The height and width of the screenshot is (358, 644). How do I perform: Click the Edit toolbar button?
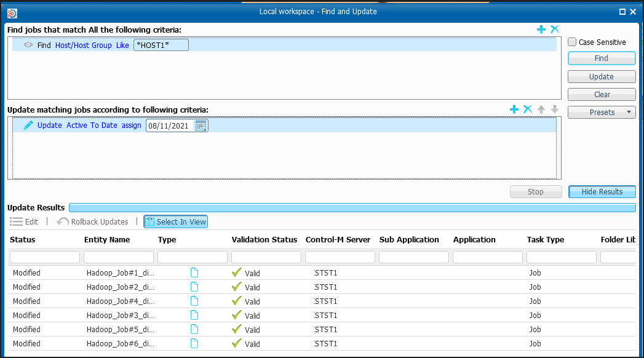coord(24,221)
